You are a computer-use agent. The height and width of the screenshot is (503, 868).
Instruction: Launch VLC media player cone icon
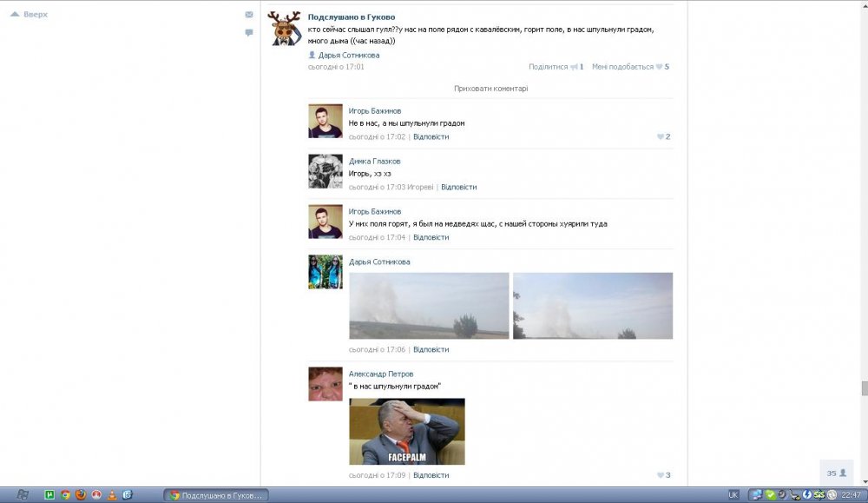pos(112,495)
